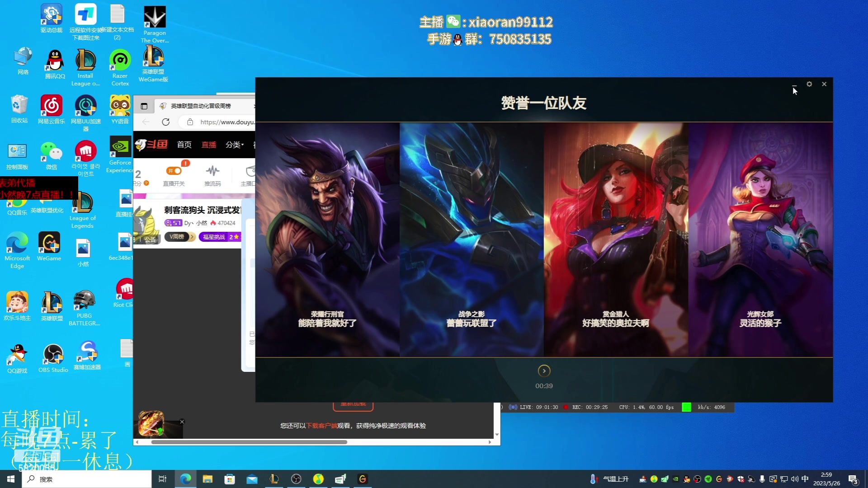Screen dimensions: 868x488
Task: Open 网易UU加速器 desktop icon
Action: pos(86,113)
